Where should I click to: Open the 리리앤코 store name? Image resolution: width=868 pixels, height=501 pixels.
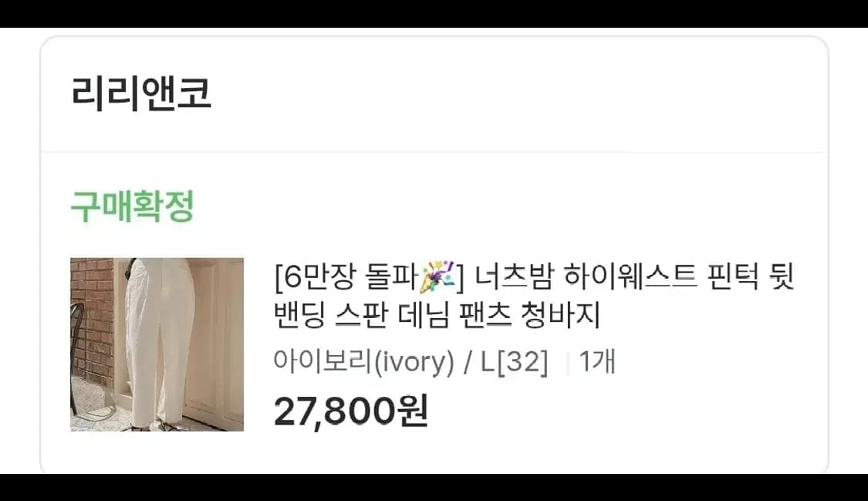coord(141,93)
